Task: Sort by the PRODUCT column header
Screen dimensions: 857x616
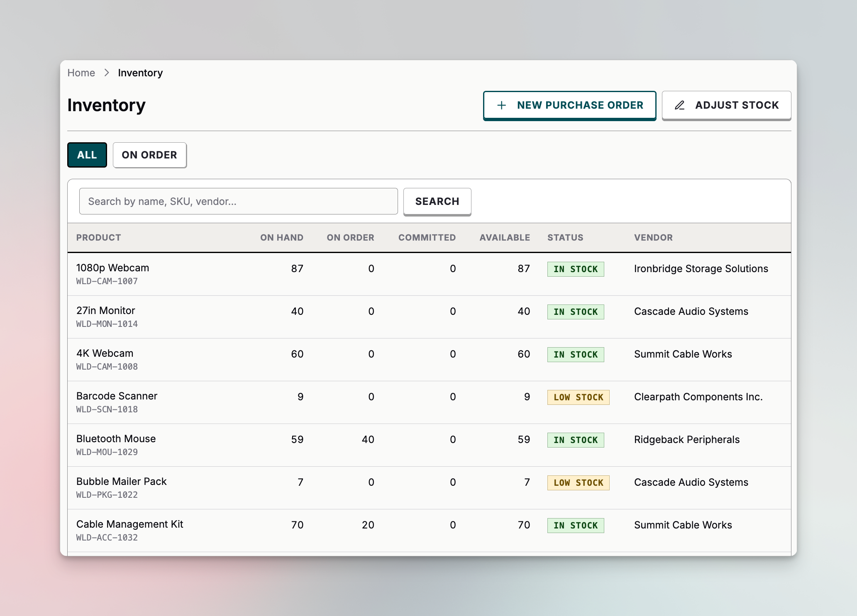Action: pyautogui.click(x=98, y=237)
